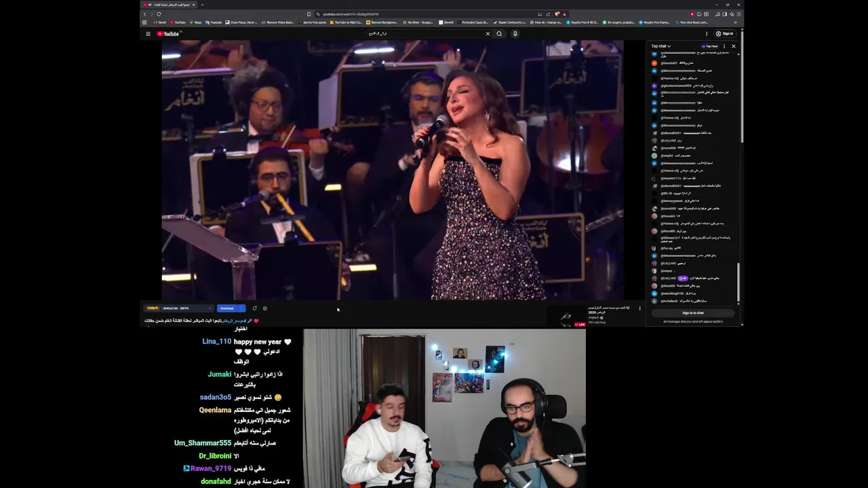The width and height of the screenshot is (868, 488).
Task: Expand the Download button arrow
Action: coord(241,308)
